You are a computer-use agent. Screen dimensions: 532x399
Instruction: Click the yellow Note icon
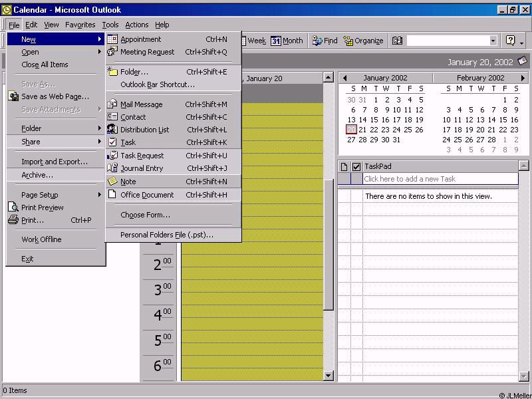click(112, 182)
